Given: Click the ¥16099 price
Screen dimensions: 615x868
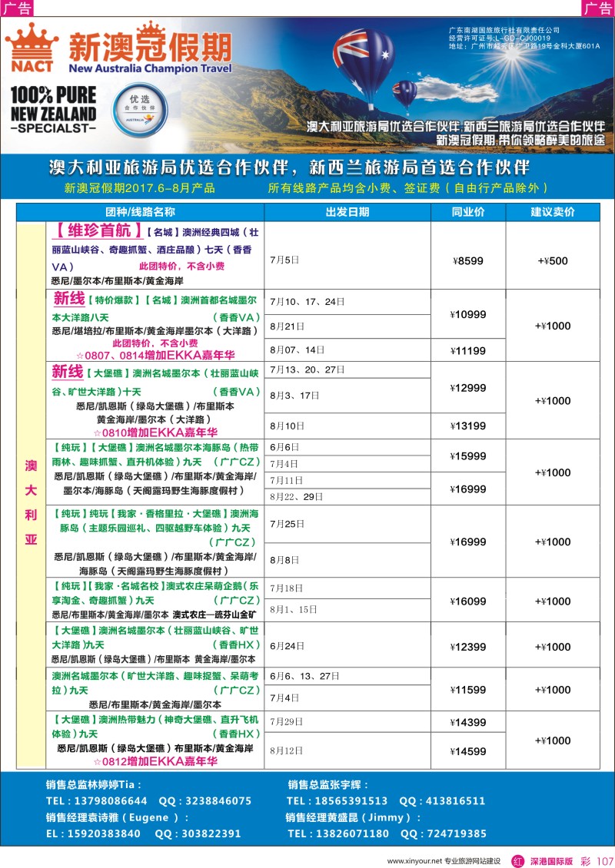Looking at the screenshot, I should (468, 601).
